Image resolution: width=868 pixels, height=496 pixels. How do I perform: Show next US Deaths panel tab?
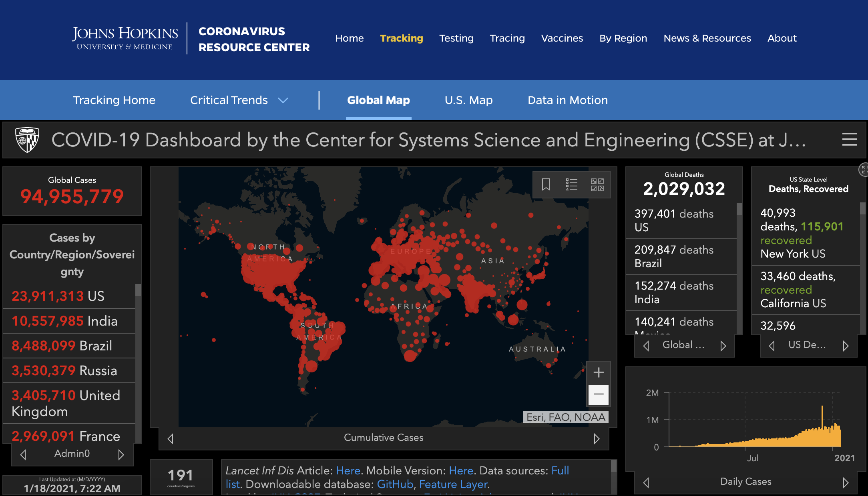pos(846,346)
